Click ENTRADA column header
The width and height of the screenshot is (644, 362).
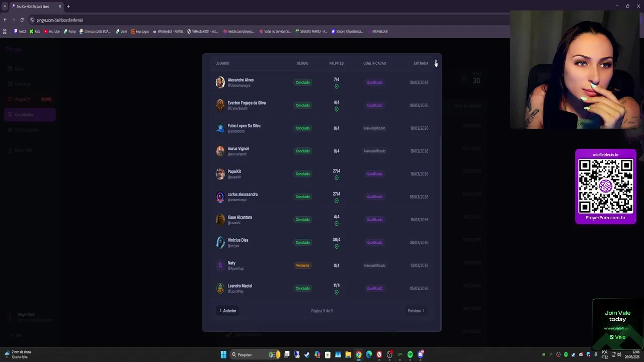421,63
